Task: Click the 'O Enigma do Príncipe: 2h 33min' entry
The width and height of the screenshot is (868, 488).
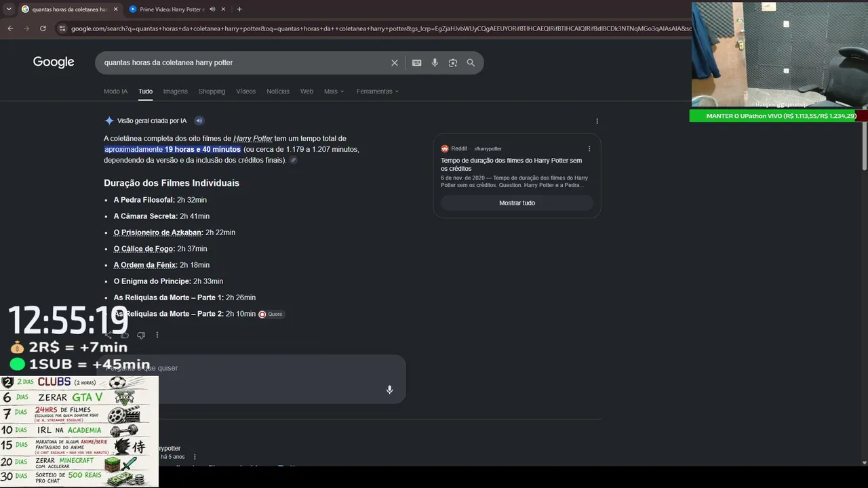Action: pyautogui.click(x=168, y=281)
